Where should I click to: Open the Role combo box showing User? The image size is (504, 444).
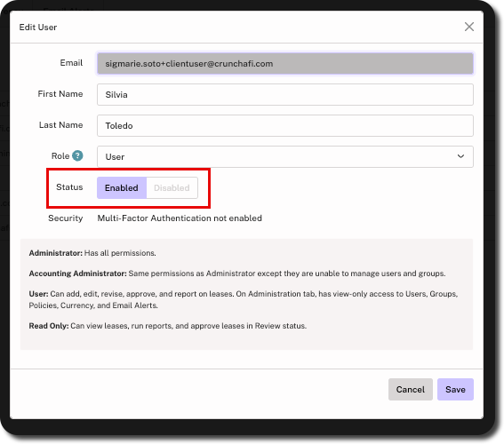[285, 156]
